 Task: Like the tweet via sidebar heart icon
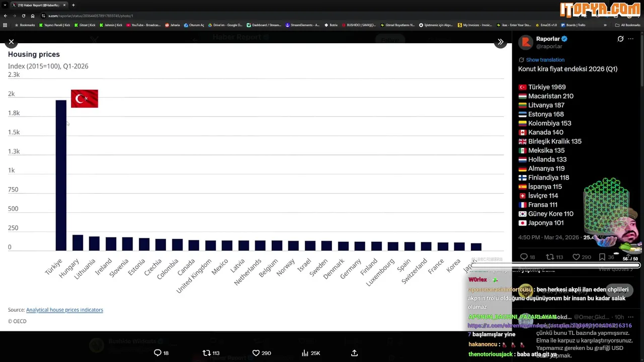click(x=576, y=257)
